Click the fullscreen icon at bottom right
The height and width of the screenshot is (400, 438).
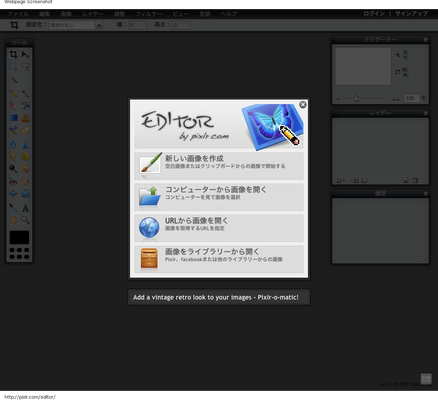pyautogui.click(x=426, y=379)
